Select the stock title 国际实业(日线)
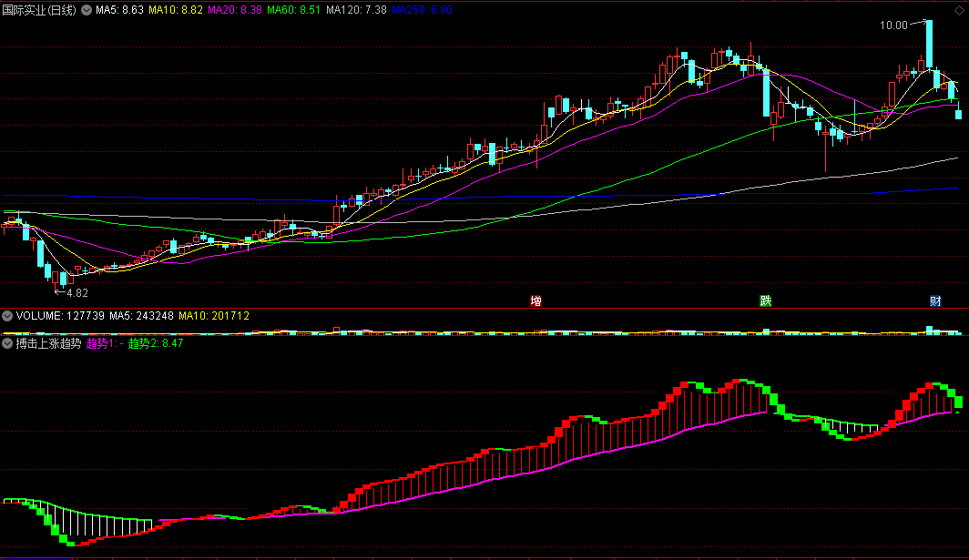Image resolution: width=969 pixels, height=560 pixels. tap(39, 10)
